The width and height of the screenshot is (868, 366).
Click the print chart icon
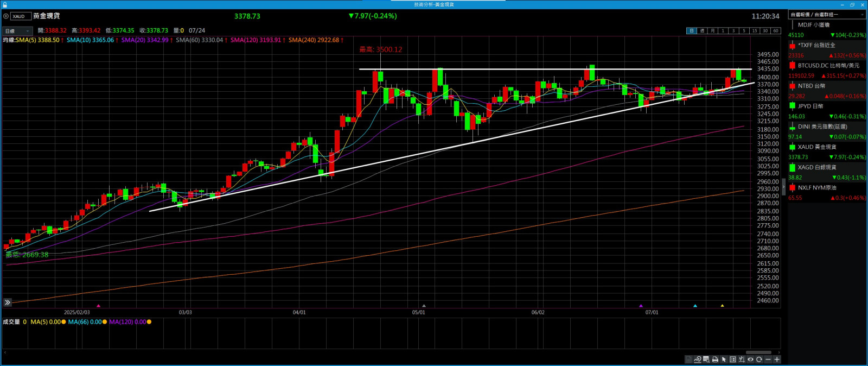coord(715,359)
